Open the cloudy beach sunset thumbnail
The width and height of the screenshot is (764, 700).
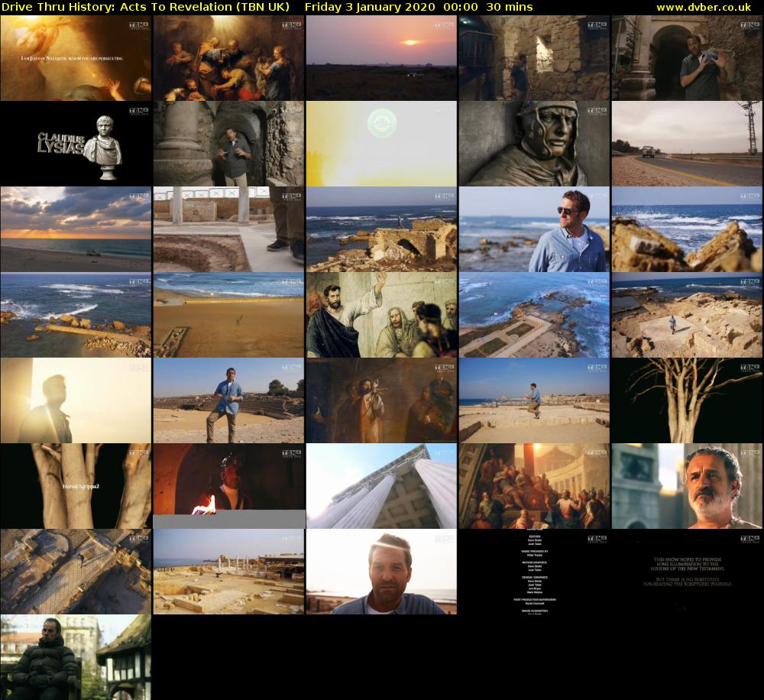[76, 229]
